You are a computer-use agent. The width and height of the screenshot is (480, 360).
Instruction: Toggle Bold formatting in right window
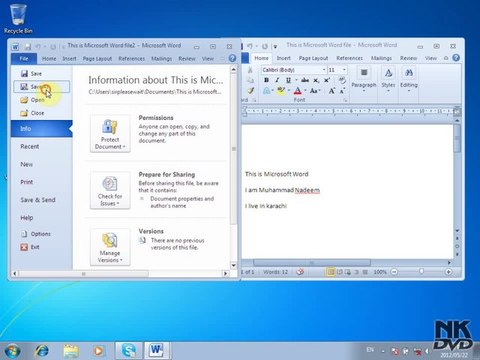[266, 80]
